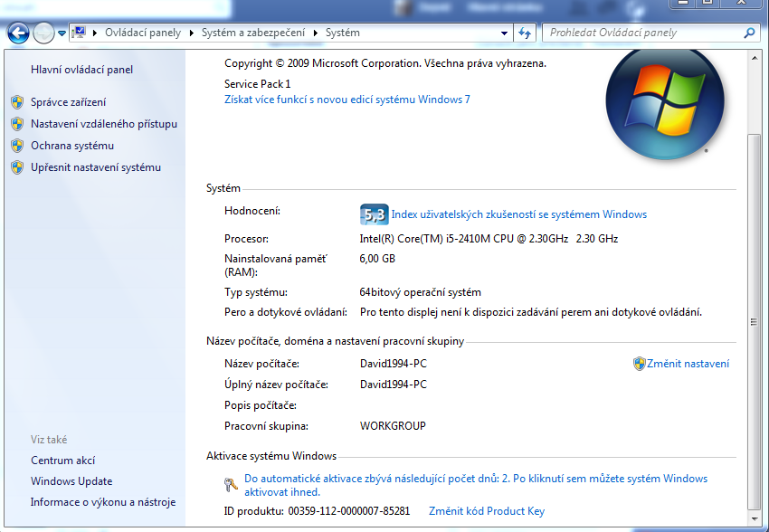Screen dimensions: 769x532
Task: Select the Systém breadcrumb item
Action: (x=343, y=33)
